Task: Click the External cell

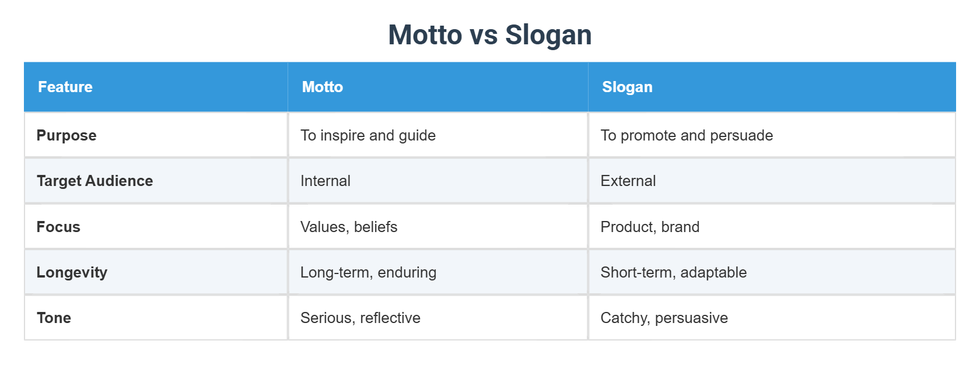Action: 628,181
